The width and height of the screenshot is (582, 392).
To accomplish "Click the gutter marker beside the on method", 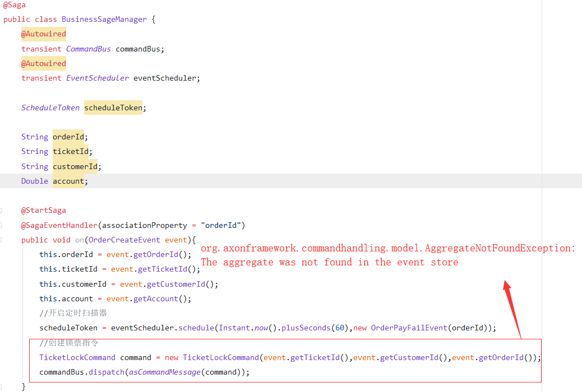I will [x=2, y=240].
